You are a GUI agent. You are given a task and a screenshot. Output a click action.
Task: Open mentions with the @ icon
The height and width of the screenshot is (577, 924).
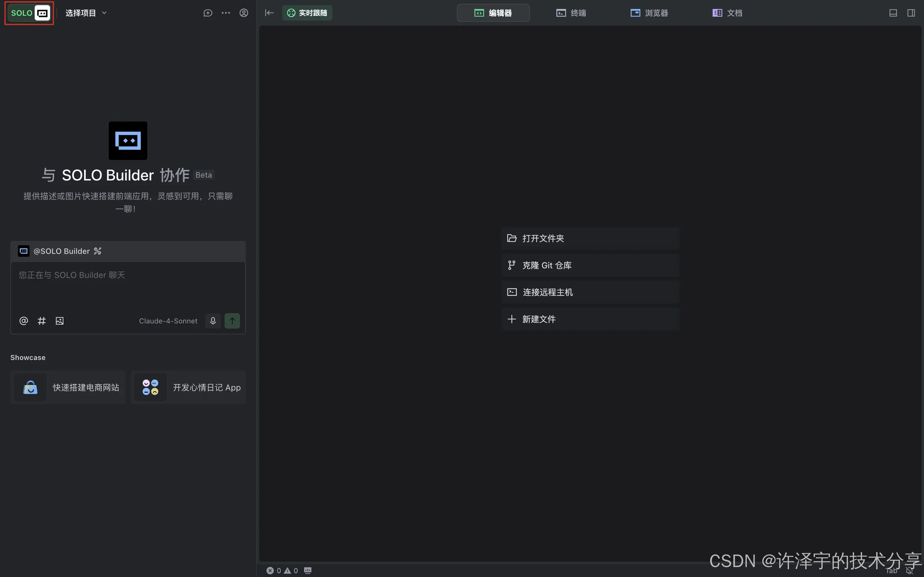tap(23, 321)
